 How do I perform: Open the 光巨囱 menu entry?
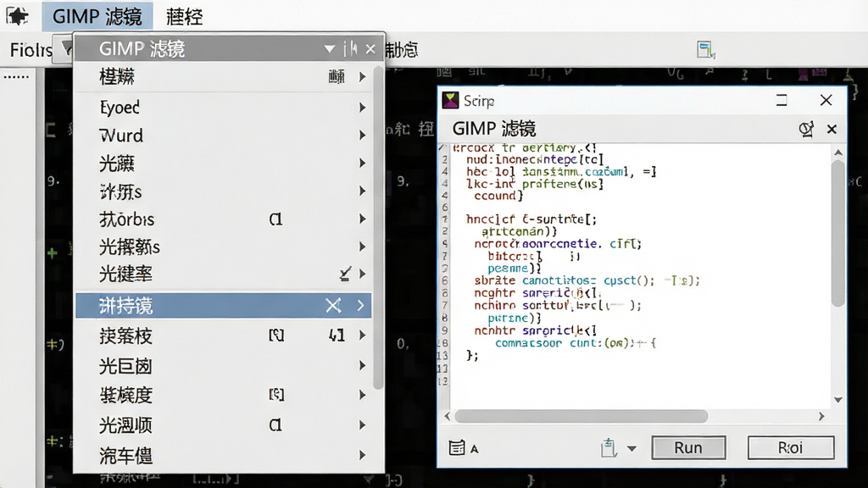coord(125,366)
